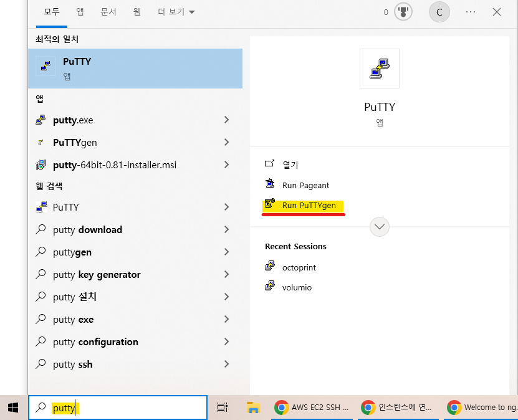Select the 문서 tab

tap(108, 12)
